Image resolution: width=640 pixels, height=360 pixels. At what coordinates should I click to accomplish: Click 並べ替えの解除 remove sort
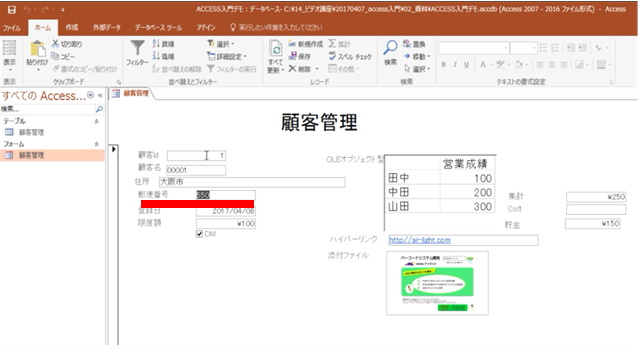point(177,69)
